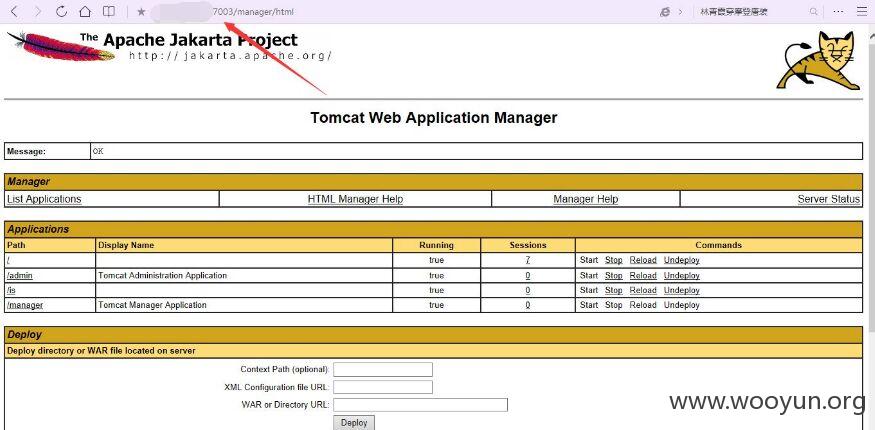Stop the /admin application
The height and width of the screenshot is (430, 875).
coord(613,276)
